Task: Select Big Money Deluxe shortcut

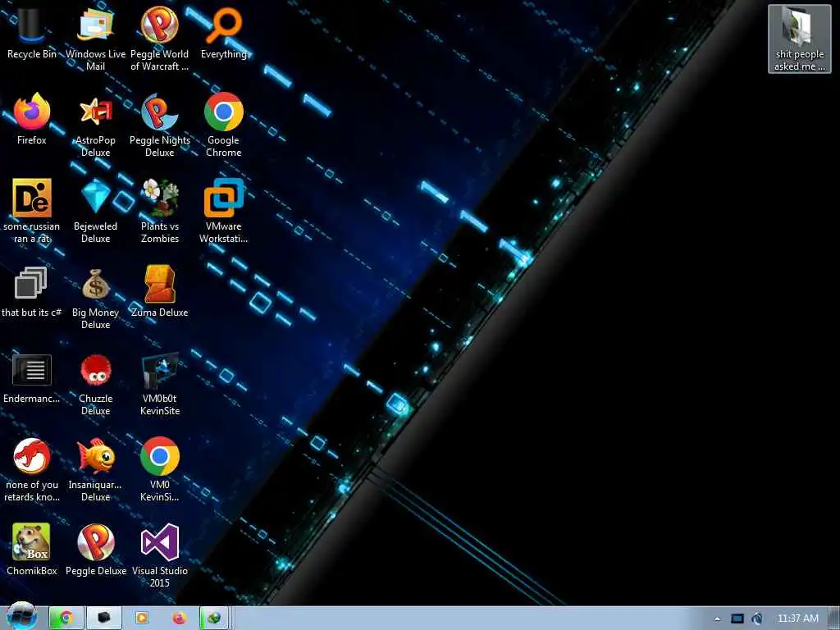Action: tap(95, 297)
